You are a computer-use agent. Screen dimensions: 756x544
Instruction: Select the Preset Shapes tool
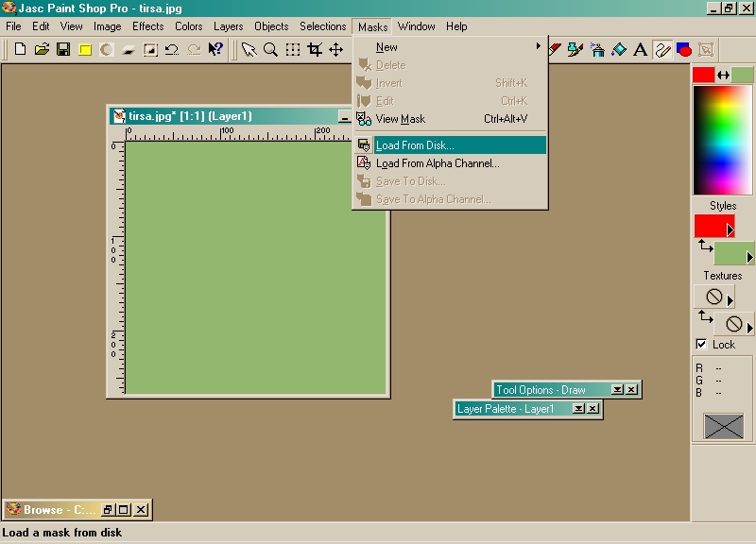(684, 49)
